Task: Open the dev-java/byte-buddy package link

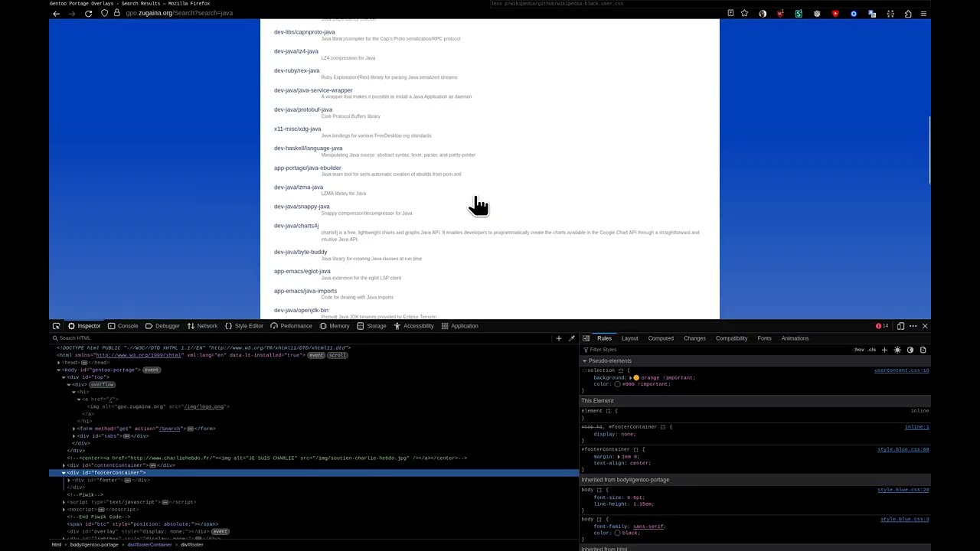Action: 300,252
